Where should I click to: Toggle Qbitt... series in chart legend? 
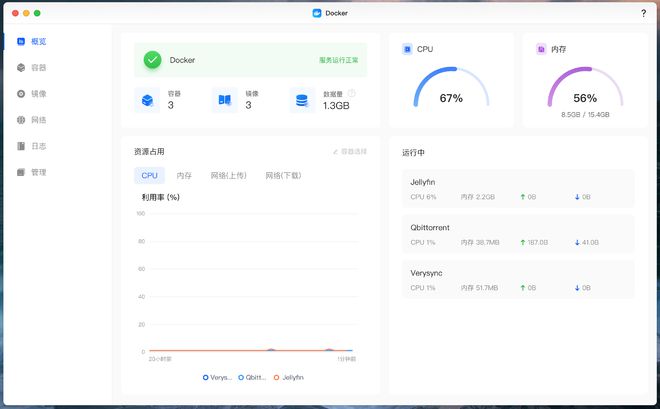tap(252, 377)
